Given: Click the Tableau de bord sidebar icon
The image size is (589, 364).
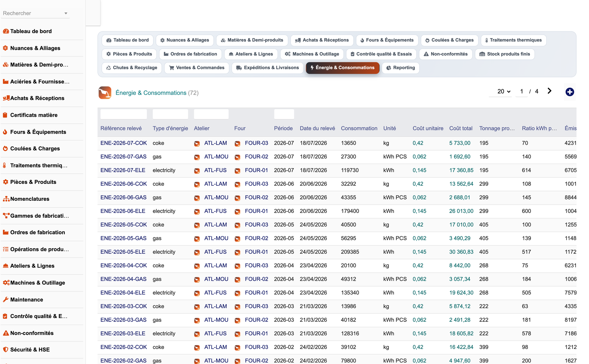Looking at the screenshot, I should point(5,31).
